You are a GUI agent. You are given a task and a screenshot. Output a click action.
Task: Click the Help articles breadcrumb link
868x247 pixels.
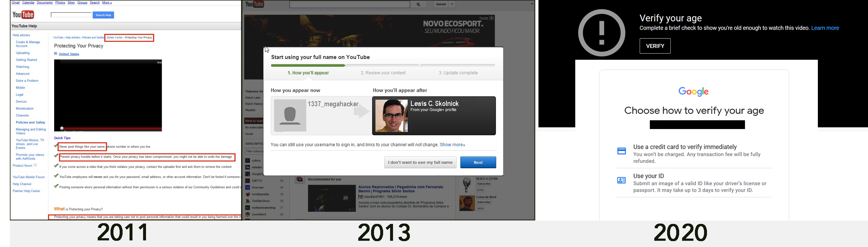[72, 37]
